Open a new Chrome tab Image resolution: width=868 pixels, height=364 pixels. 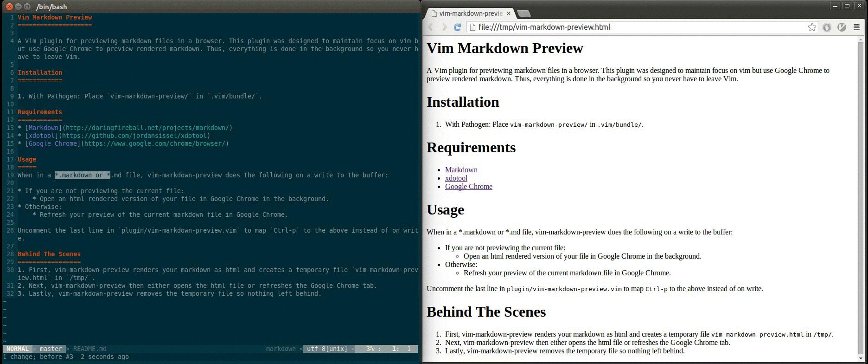pos(523,13)
